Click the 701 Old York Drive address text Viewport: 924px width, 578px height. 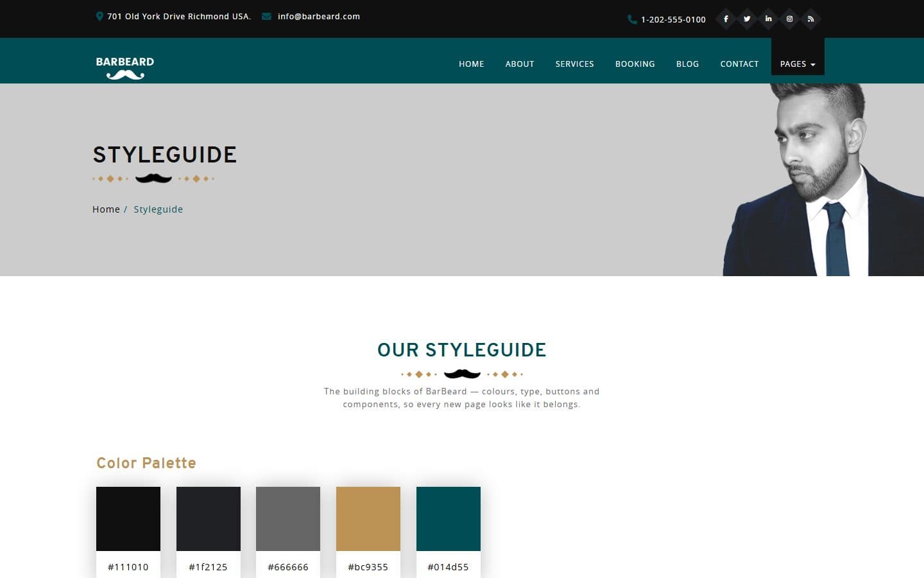point(179,16)
